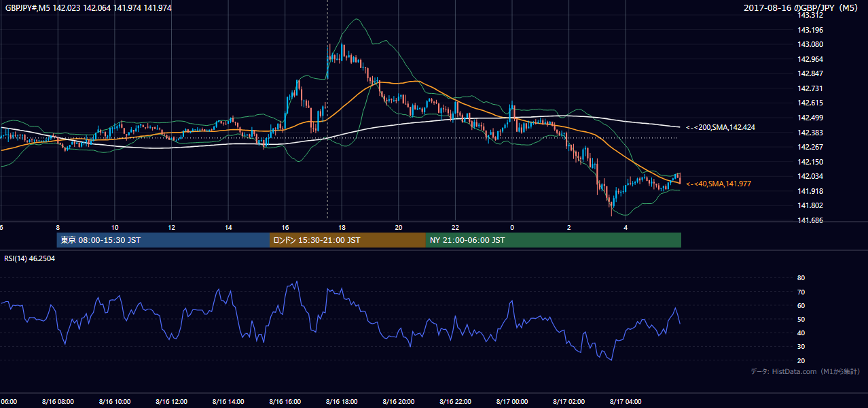This screenshot has height=408, width=868.
Task: Select the NY 21:00-06:00 JST session bar
Action: click(554, 240)
